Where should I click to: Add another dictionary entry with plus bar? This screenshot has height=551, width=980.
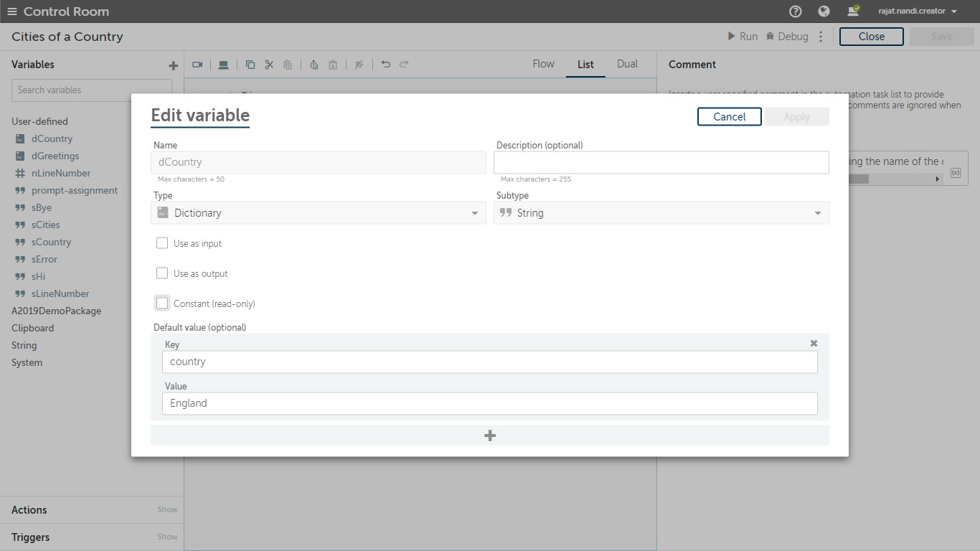click(x=490, y=435)
